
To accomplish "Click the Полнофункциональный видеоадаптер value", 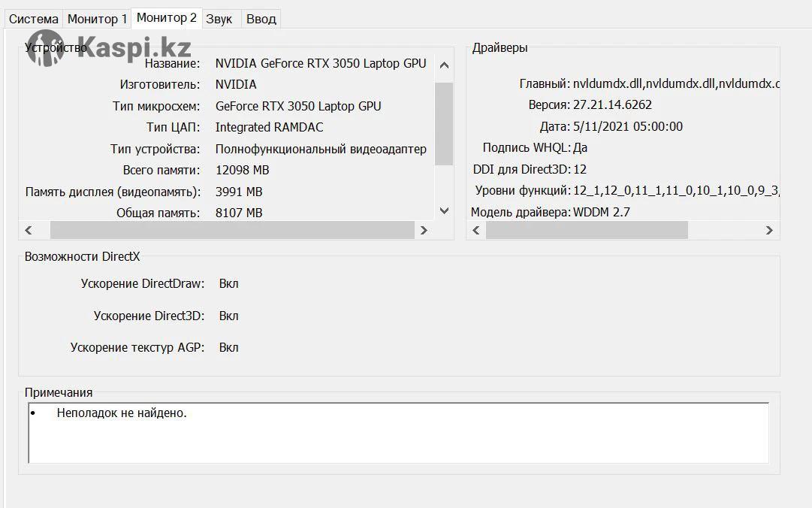I will (x=321, y=149).
